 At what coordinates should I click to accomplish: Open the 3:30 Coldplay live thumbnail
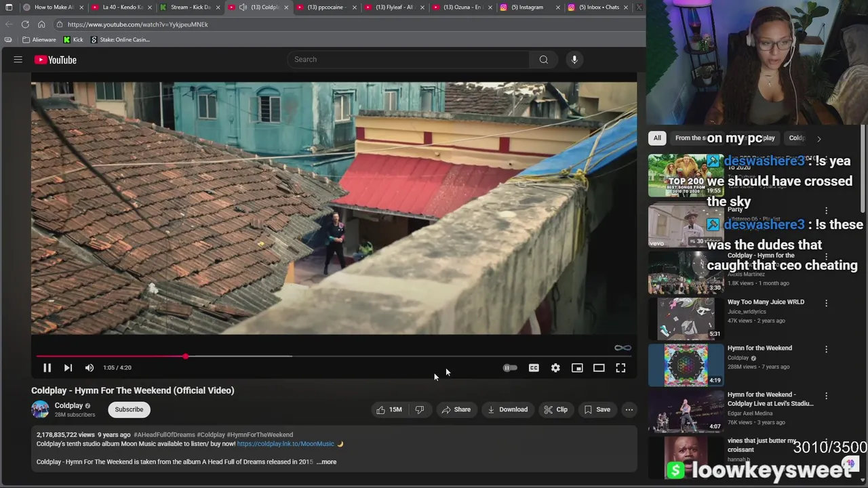point(686,272)
